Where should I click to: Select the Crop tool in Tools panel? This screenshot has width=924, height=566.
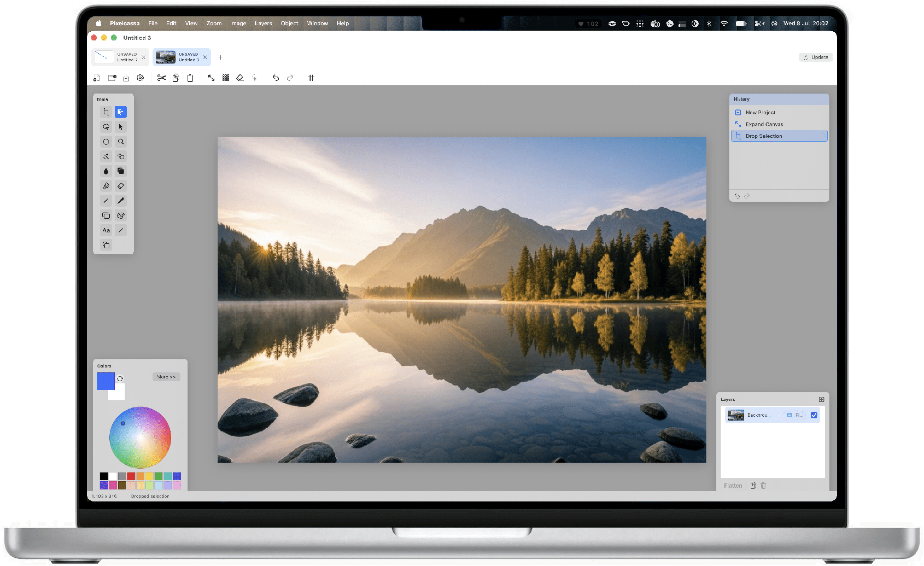pos(106,112)
